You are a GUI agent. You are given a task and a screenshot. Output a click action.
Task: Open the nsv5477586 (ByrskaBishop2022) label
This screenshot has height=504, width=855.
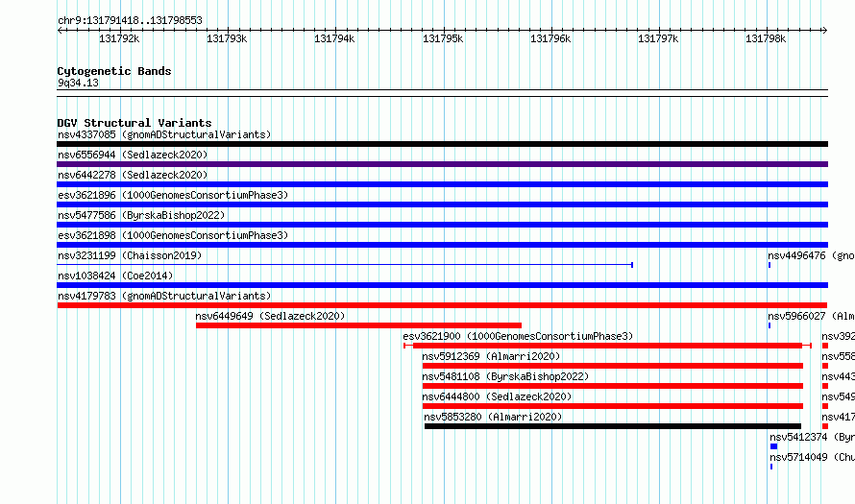pyautogui.click(x=141, y=215)
